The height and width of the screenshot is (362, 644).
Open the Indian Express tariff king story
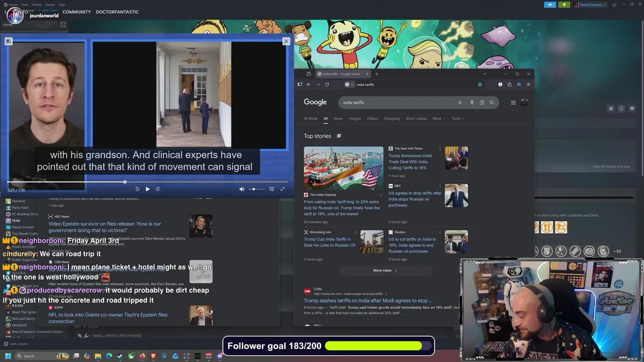coord(342,208)
